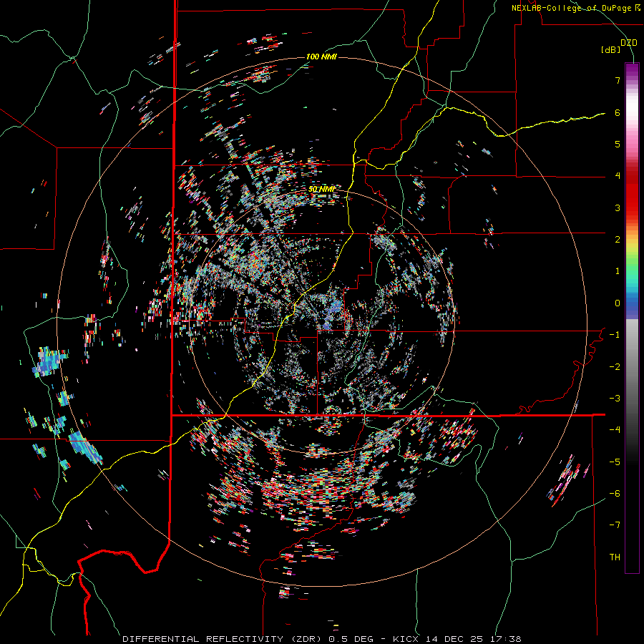
Task: Click the ZDR color scale bar
Action: coord(632,318)
